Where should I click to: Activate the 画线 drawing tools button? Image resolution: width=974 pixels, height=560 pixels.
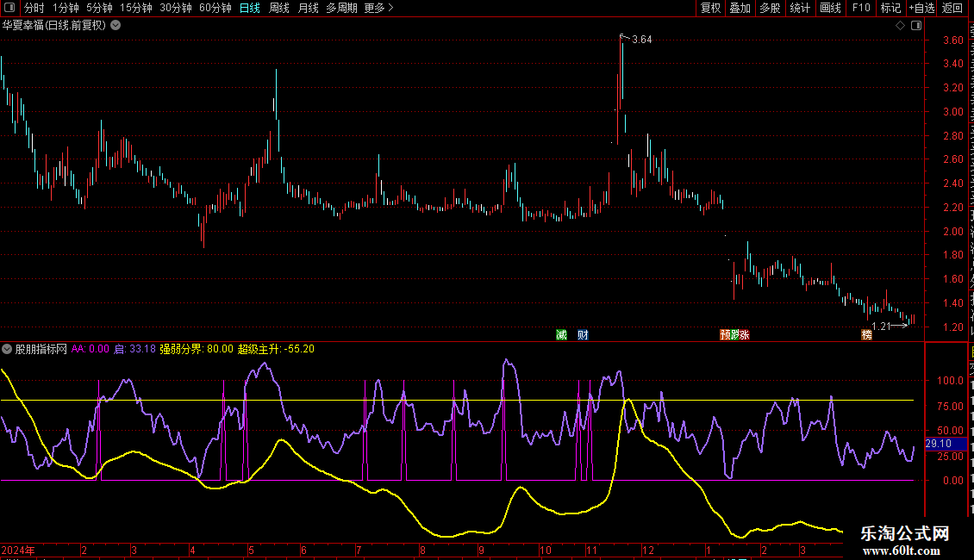pos(830,8)
